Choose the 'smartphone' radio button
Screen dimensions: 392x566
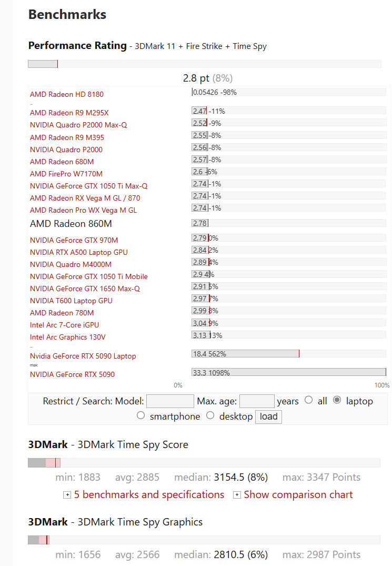[140, 415]
